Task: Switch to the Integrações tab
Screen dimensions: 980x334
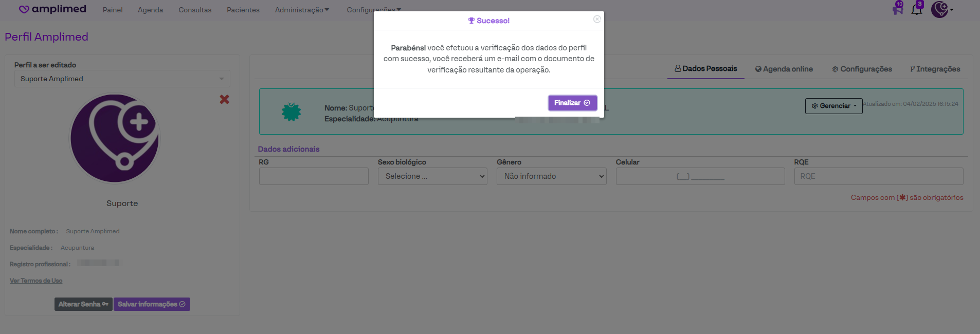Action: [935, 69]
